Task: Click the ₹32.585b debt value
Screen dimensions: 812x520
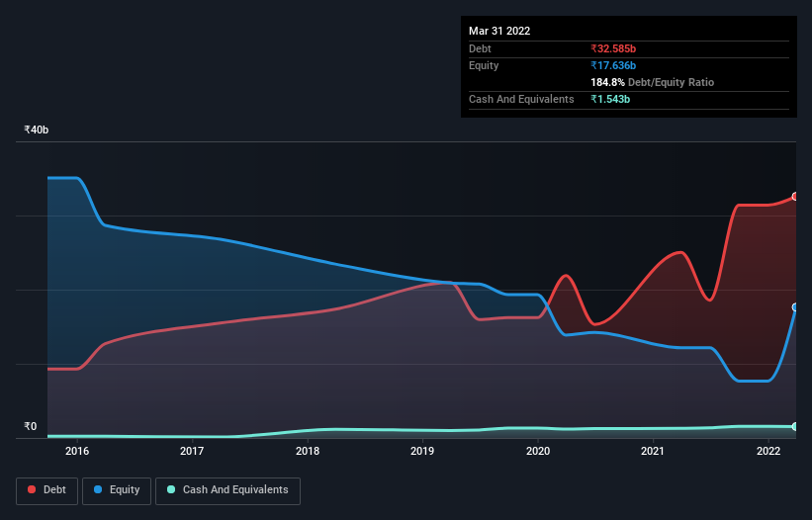Action: (613, 48)
